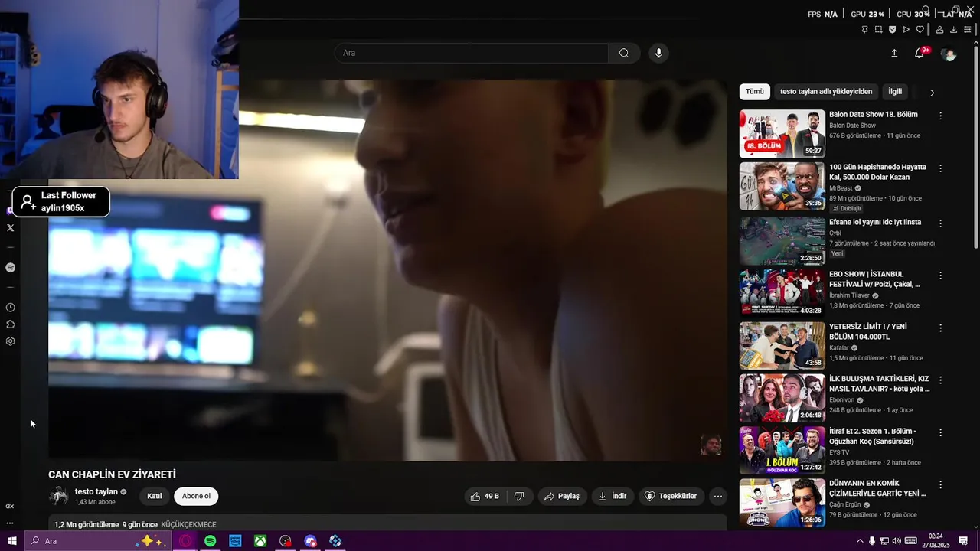Click the İndir download button
980x551 pixels.
click(612, 496)
